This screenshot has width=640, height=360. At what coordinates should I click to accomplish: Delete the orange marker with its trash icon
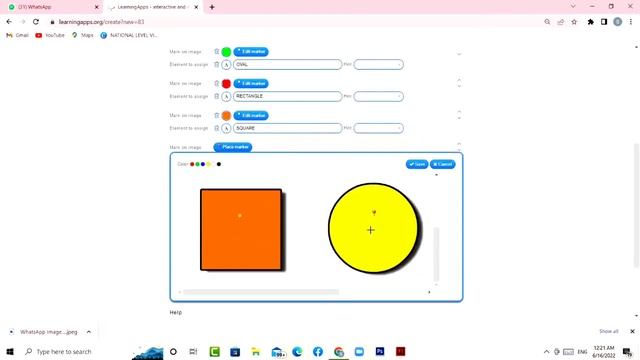(217, 115)
